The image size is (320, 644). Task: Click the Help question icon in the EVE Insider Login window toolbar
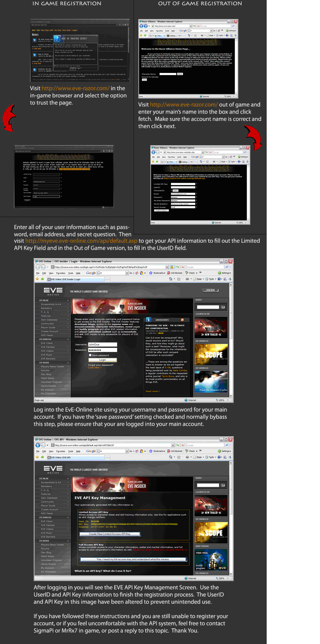pos(219,279)
